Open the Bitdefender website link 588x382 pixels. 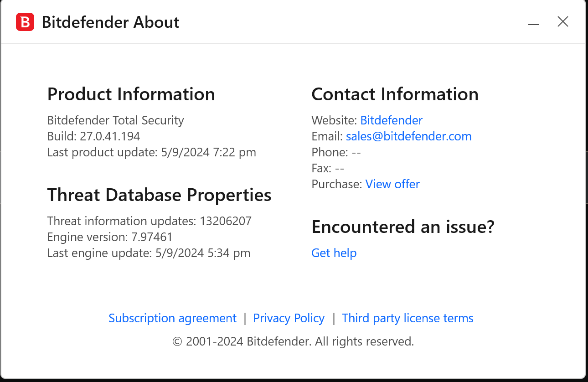[391, 120]
